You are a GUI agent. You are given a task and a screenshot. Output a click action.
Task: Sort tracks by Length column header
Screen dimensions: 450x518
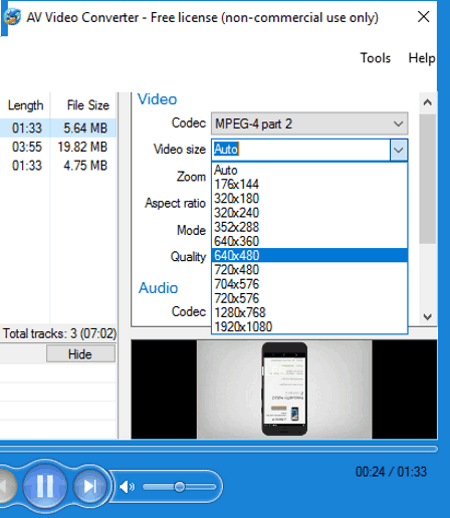point(25,105)
